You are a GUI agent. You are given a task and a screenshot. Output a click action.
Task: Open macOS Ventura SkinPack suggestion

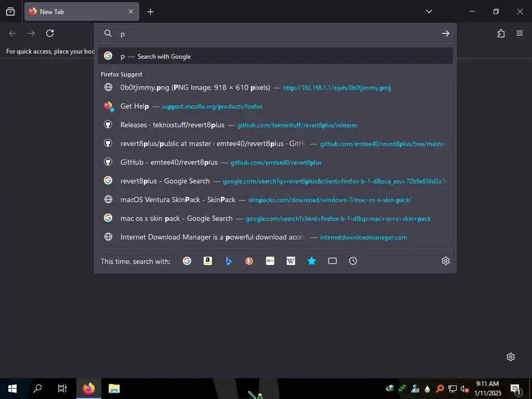[275, 199]
